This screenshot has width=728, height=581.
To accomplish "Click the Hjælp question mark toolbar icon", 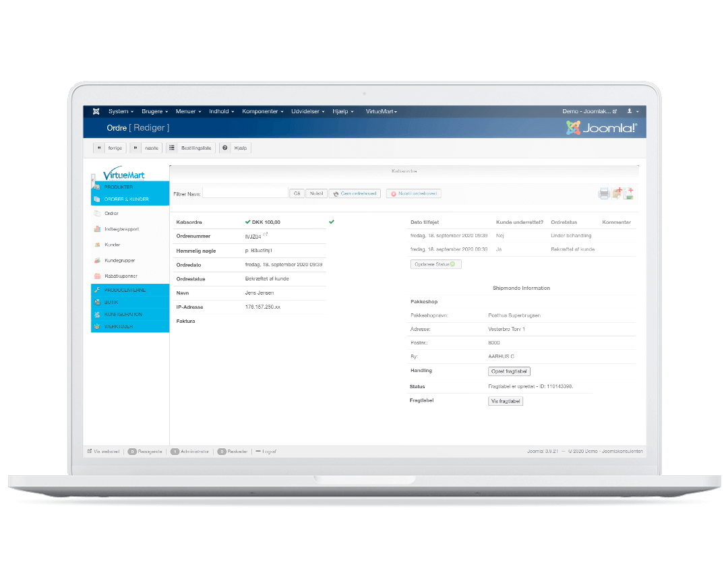I will [x=225, y=148].
